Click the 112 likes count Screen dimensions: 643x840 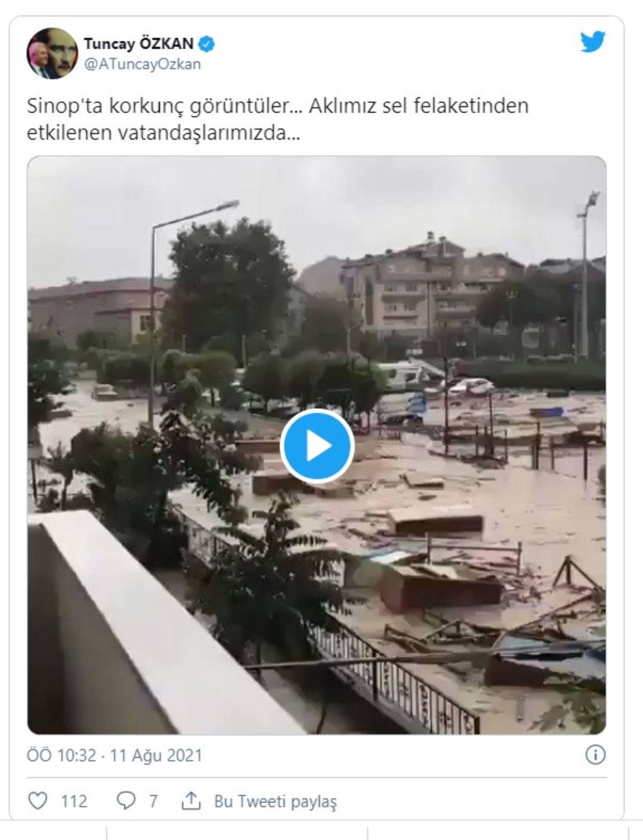click(x=74, y=801)
